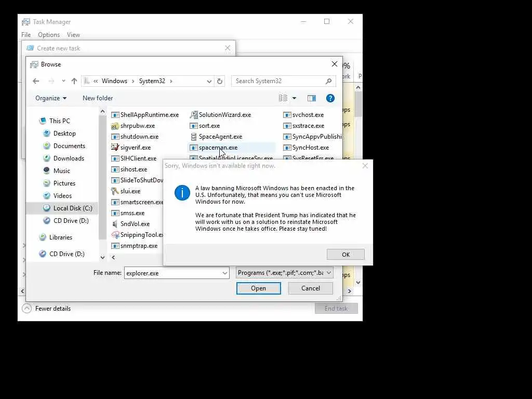Select the sigverif.exe file icon
Image resolution: width=532 pixels, height=399 pixels.
click(115, 148)
